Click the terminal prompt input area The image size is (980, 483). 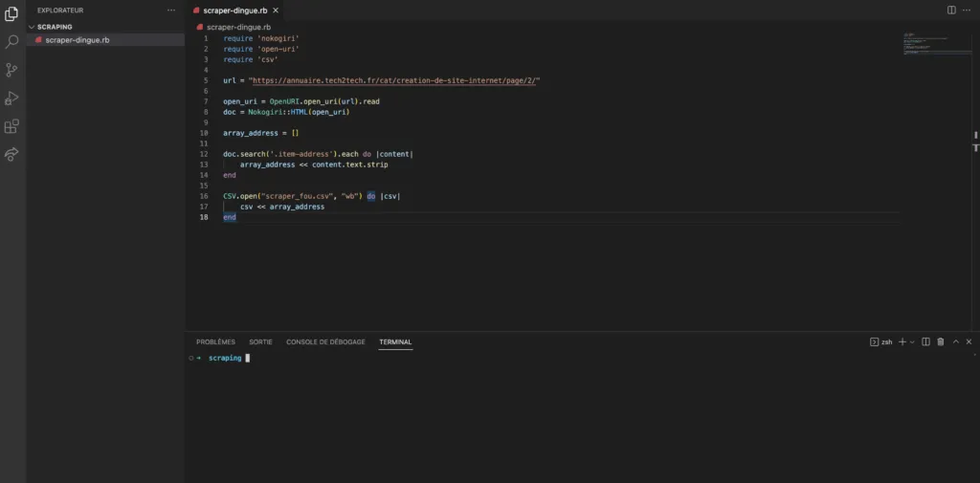pos(248,358)
